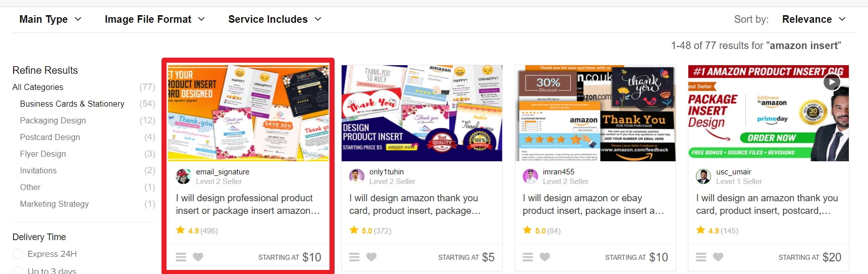Open gig title by only1tuhin

pos(415,204)
